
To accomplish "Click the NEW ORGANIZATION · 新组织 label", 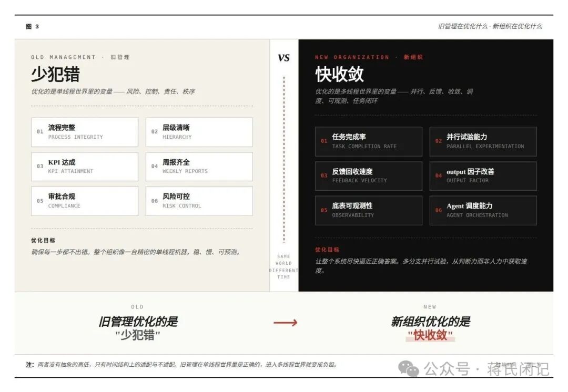I will [369, 57].
